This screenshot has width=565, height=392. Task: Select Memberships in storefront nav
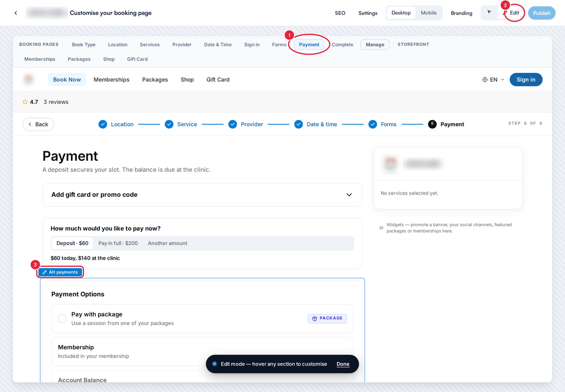[112, 79]
